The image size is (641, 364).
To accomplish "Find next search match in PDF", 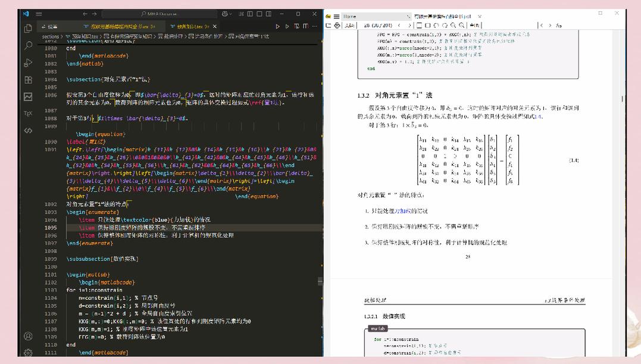I will pyautogui.click(x=550, y=26).
